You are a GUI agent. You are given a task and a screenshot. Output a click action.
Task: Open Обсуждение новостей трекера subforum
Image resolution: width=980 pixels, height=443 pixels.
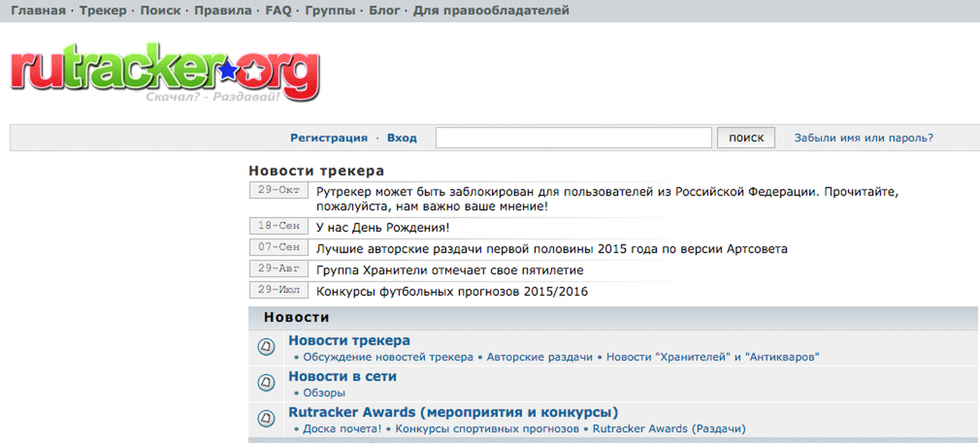click(x=388, y=357)
